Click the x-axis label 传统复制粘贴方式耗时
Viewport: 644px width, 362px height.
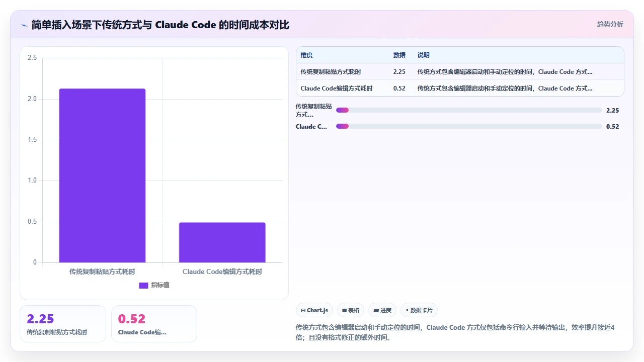click(102, 271)
